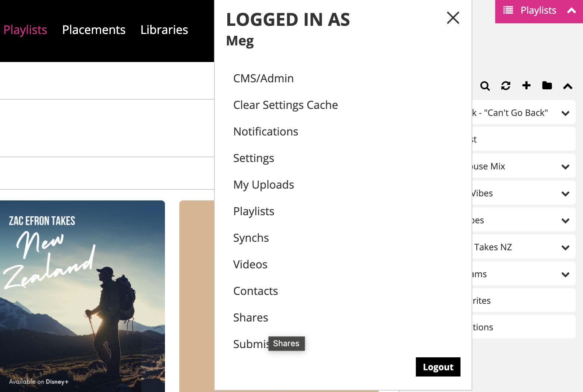Open CMS/Admin from the user menu
The height and width of the screenshot is (392, 583).
tap(263, 79)
